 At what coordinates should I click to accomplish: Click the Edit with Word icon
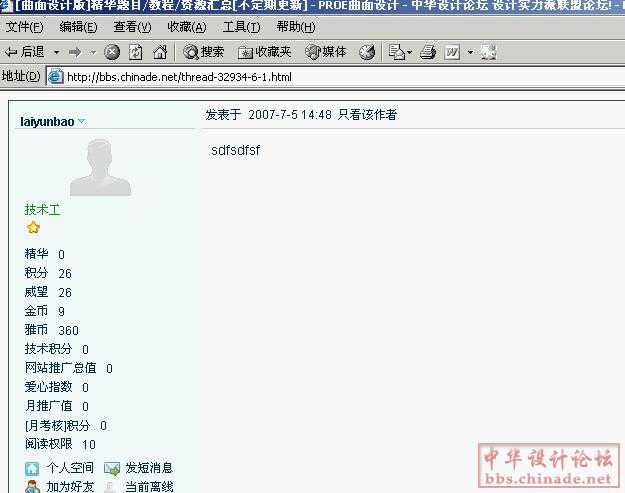coord(452,52)
